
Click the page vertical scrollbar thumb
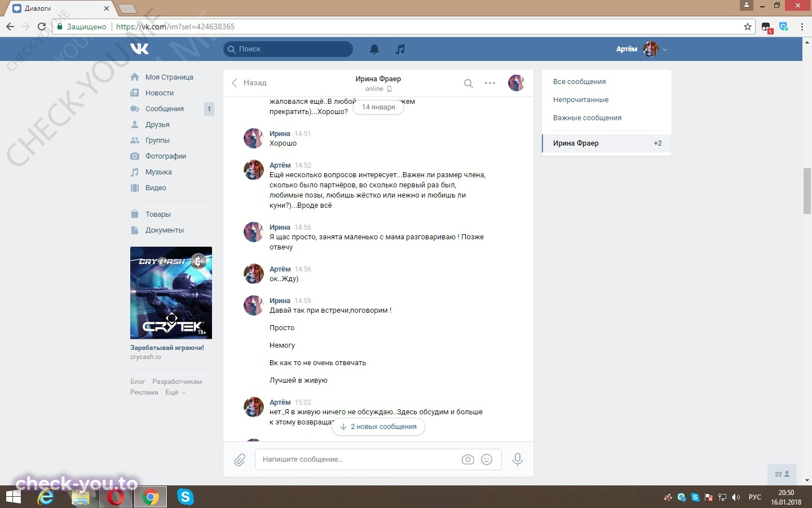807,191
